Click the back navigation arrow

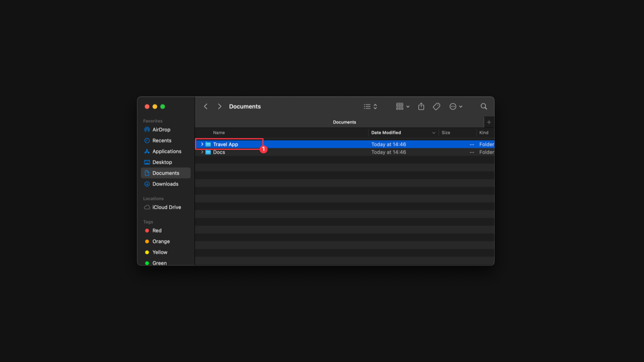click(205, 106)
